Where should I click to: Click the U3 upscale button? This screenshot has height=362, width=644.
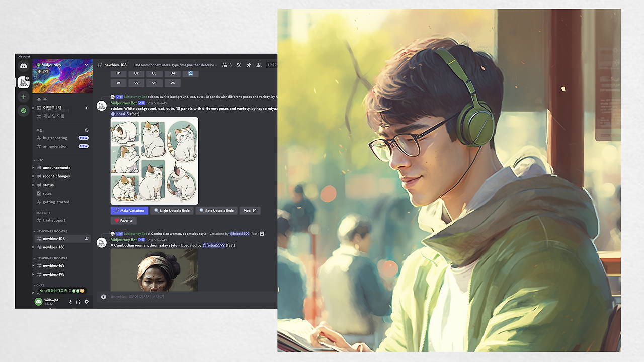click(154, 73)
